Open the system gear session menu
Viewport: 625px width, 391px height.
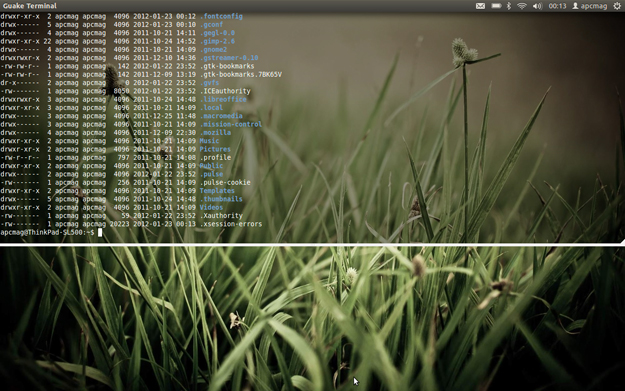(617, 6)
